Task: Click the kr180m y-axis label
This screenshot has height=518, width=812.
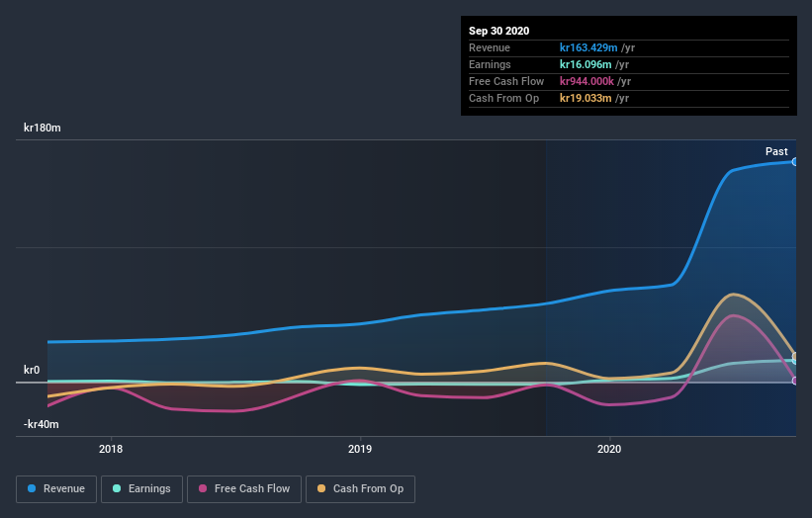Action: click(x=42, y=128)
